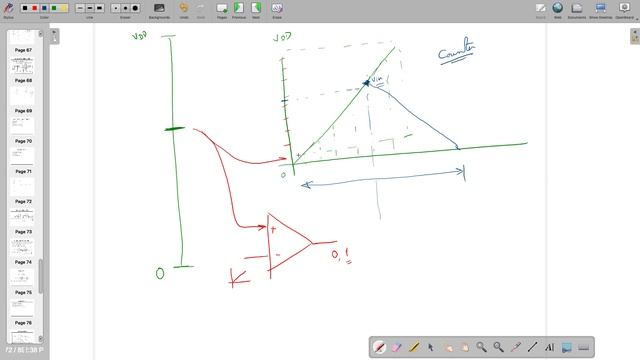
Task: Choose the medium eraser size
Action: pyautogui.click(x=125, y=8)
